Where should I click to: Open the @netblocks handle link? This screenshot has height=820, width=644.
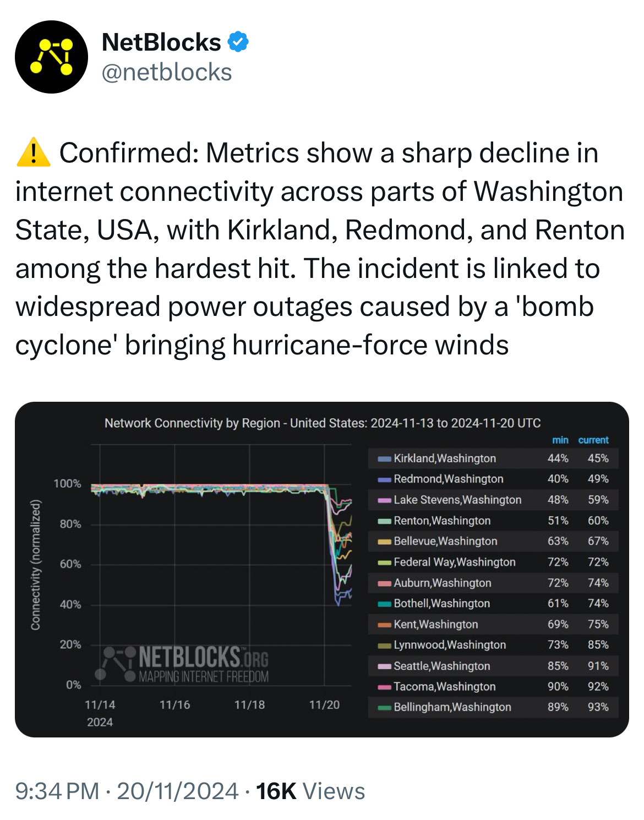pos(167,72)
